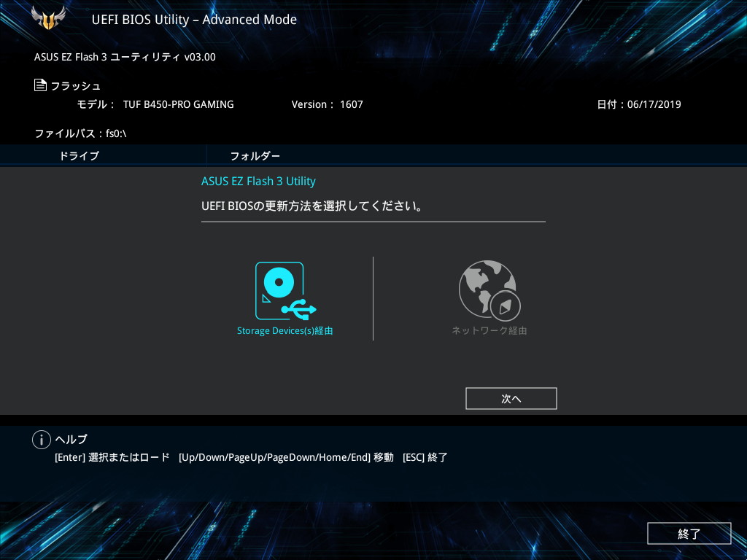Click the date '06/17/2019' text
747x560 pixels.
click(654, 104)
